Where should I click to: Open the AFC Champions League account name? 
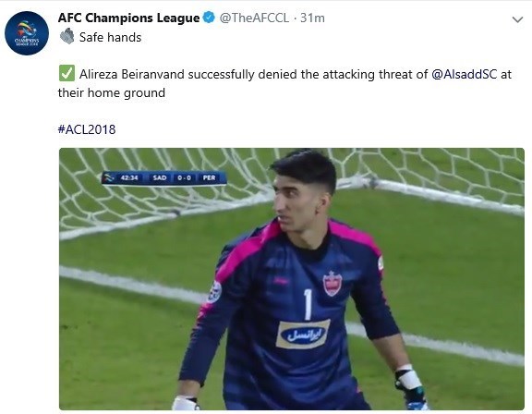pos(128,18)
